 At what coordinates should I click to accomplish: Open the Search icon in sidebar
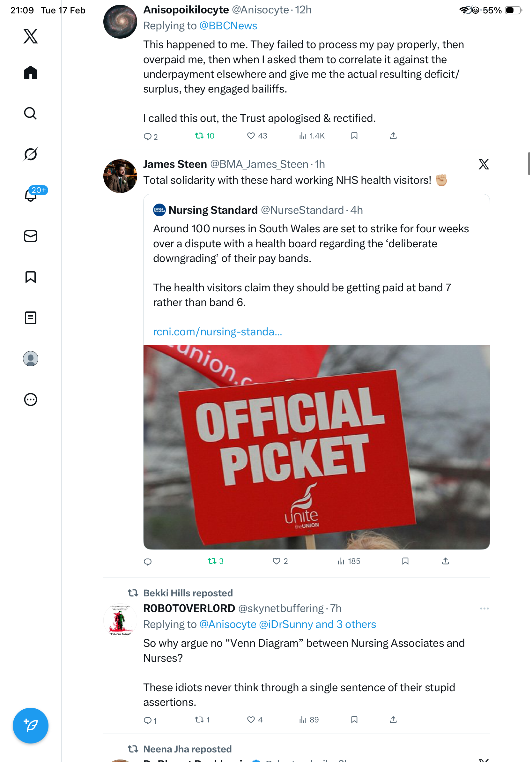[x=31, y=114]
